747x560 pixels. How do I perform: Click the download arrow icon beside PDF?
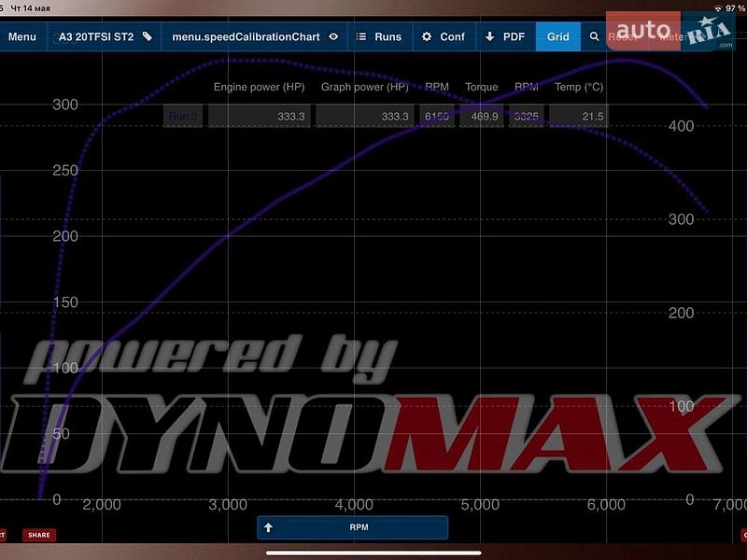pyautogui.click(x=489, y=36)
